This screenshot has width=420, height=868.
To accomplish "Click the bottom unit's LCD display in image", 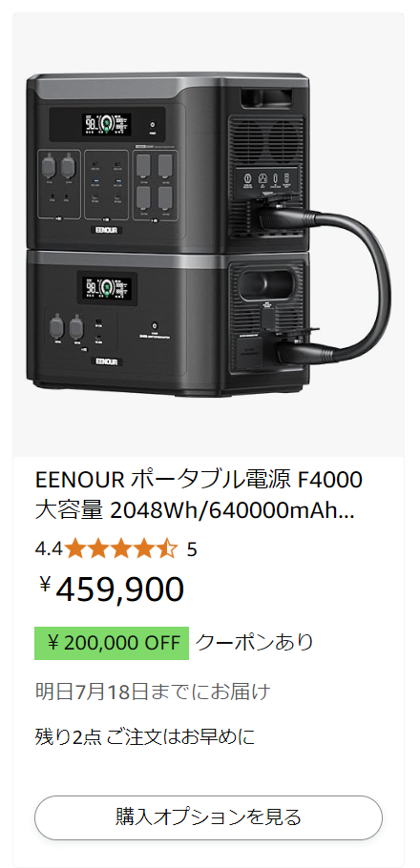I will click(x=107, y=287).
